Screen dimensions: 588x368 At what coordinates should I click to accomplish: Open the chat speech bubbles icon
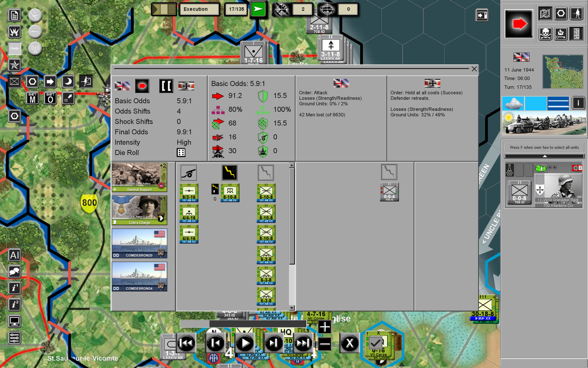15,271
